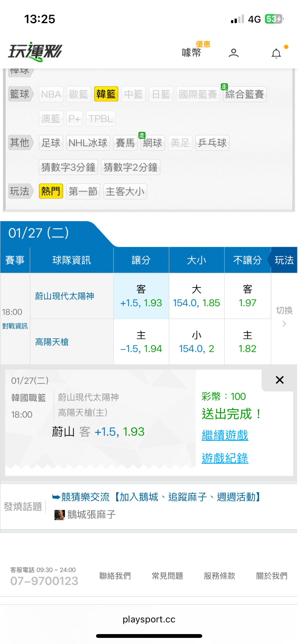Screen dimensions: 298x644
Task: Open the 噱幣 promotions page
Action: click(192, 52)
